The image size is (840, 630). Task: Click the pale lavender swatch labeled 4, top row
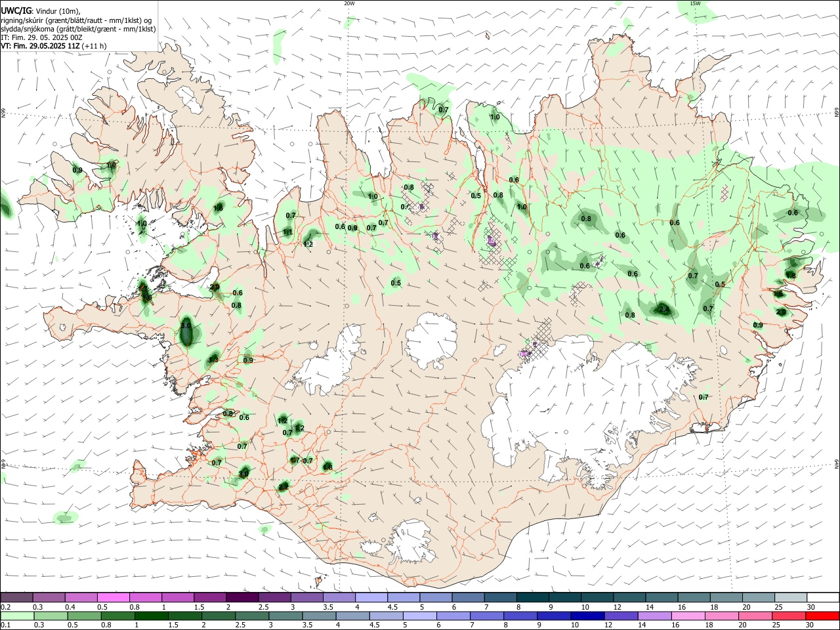[371, 597]
